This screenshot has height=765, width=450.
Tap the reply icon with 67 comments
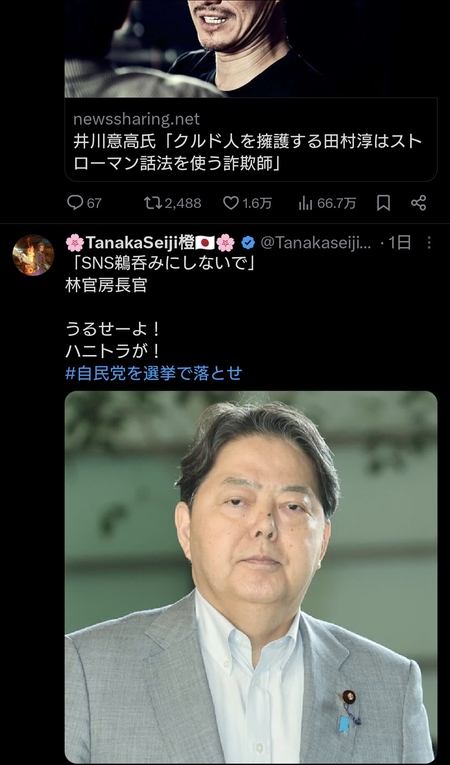75,202
